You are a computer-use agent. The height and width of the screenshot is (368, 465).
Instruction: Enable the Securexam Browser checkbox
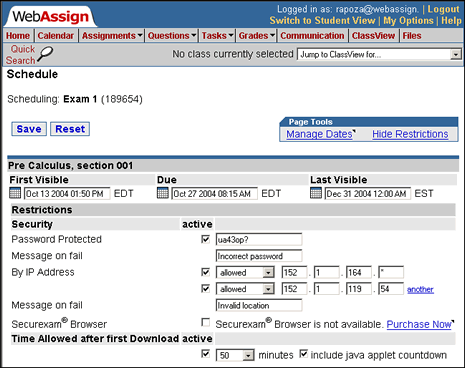point(206,322)
